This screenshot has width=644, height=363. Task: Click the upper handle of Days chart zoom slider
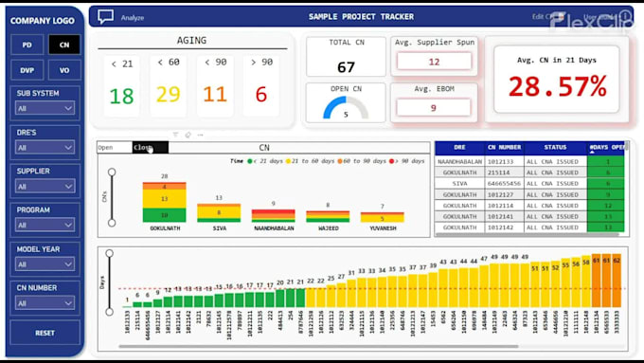pyautogui.click(x=109, y=253)
